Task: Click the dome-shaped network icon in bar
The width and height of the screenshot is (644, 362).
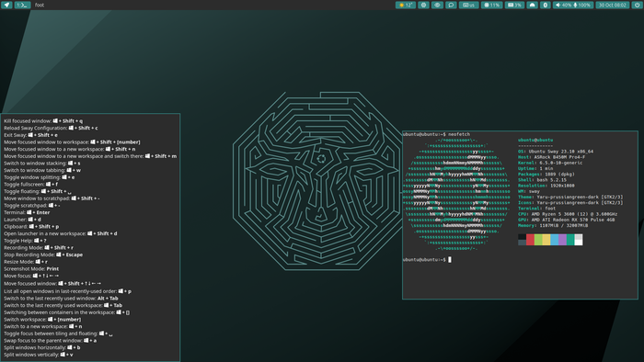Action: pyautogui.click(x=533, y=5)
